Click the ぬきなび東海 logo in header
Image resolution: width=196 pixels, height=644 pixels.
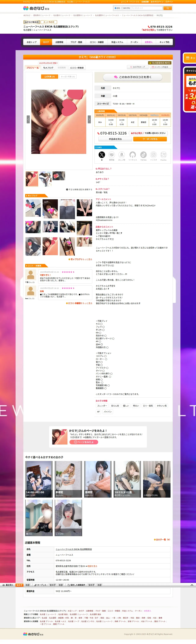(36, 8)
